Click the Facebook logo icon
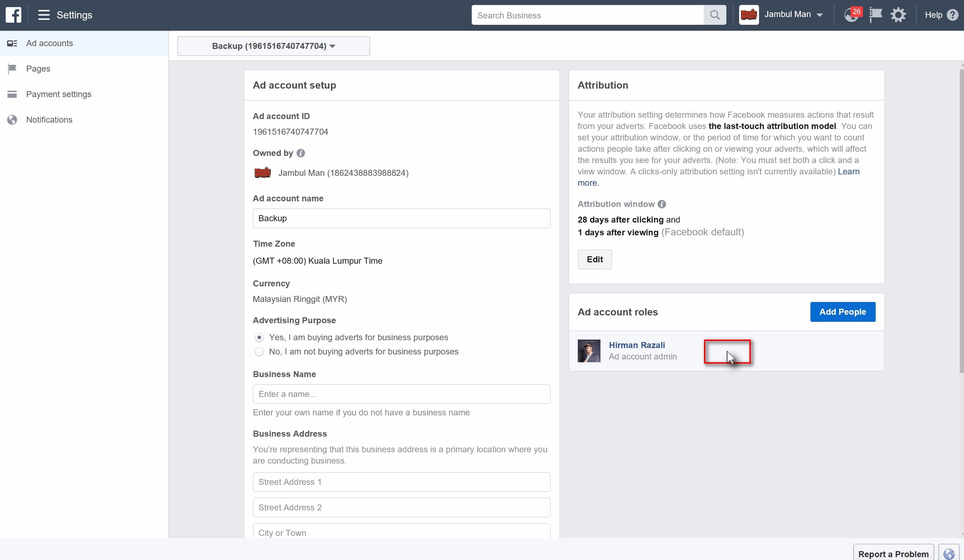This screenshot has width=964, height=560. pos(13,15)
